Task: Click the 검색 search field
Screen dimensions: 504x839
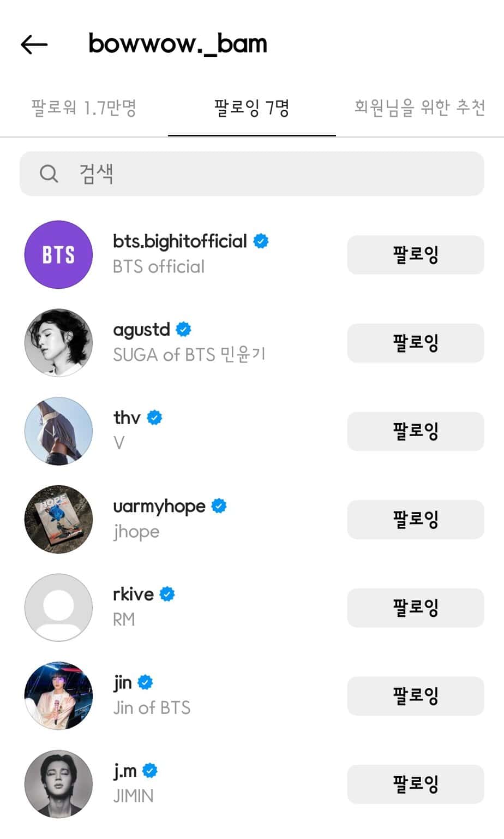Action: click(262, 174)
